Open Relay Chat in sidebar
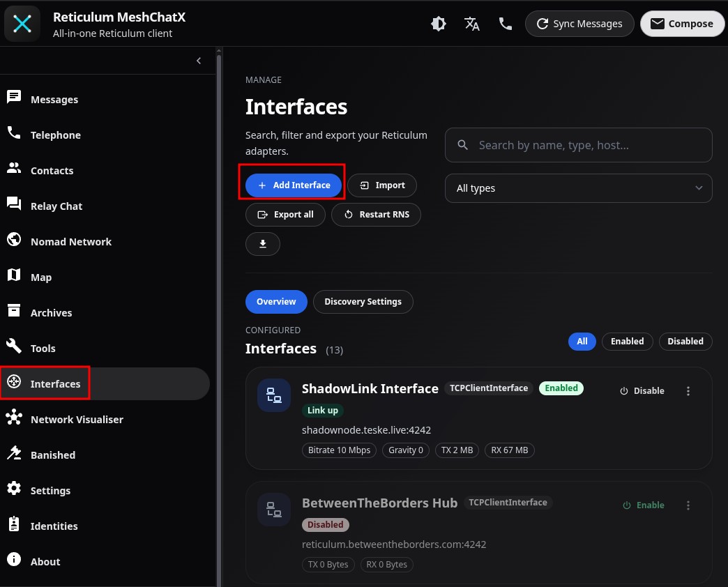This screenshot has width=728, height=587. point(105,206)
